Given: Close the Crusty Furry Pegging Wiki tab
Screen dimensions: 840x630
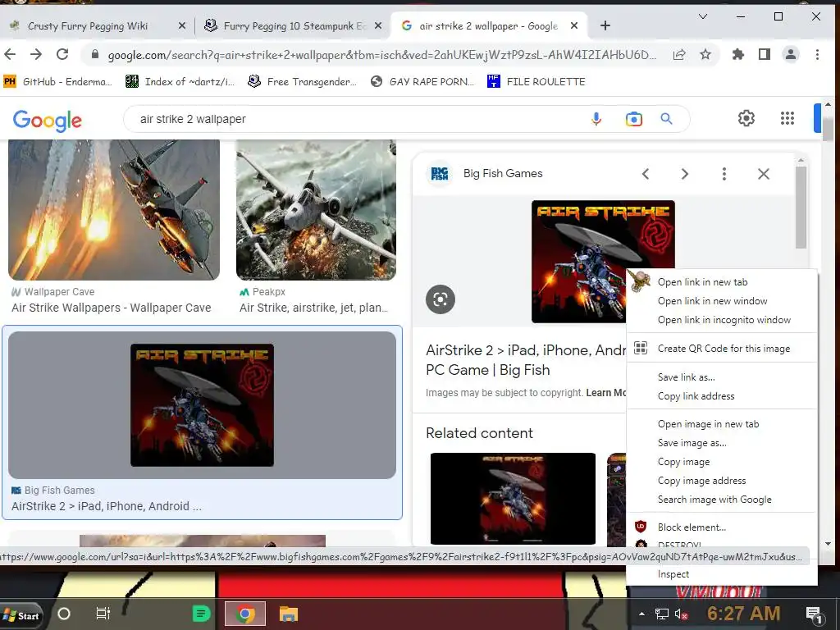Looking at the screenshot, I should tap(181, 25).
